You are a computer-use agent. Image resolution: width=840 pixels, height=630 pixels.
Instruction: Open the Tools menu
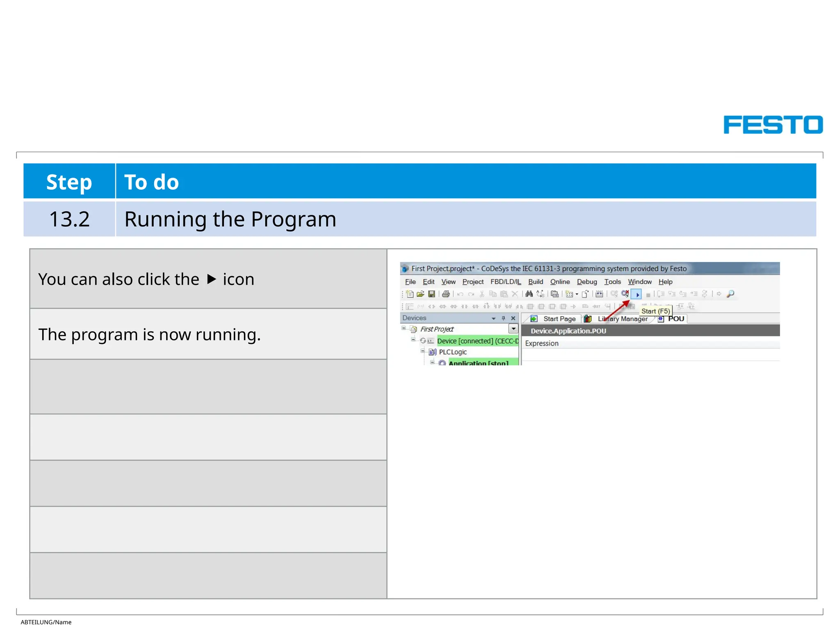[x=612, y=282]
